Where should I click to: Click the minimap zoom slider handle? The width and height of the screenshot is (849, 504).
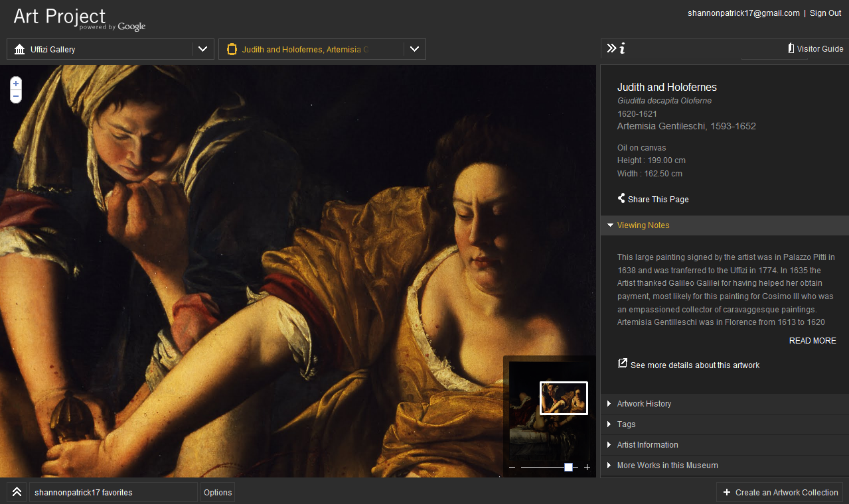coord(568,468)
